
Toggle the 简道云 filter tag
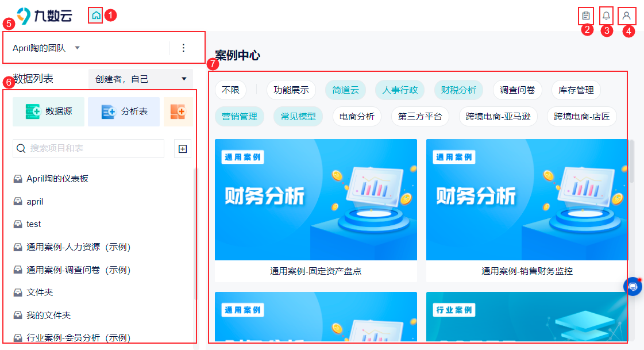click(345, 90)
